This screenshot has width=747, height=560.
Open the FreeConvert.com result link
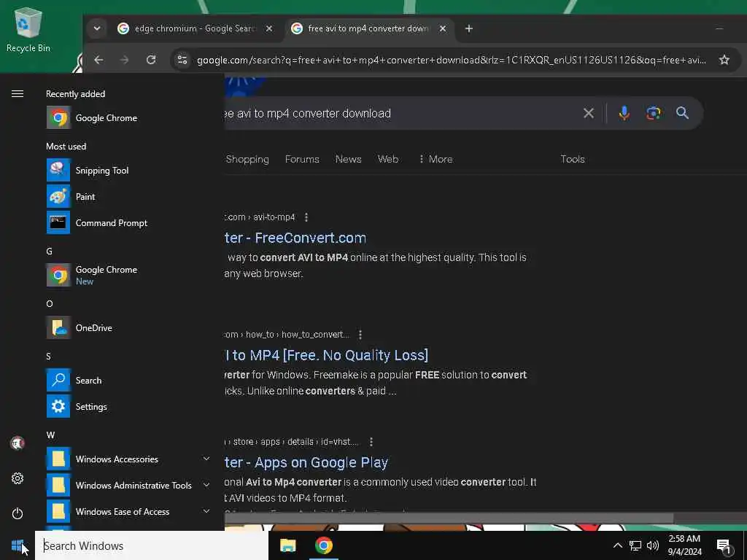coord(295,238)
